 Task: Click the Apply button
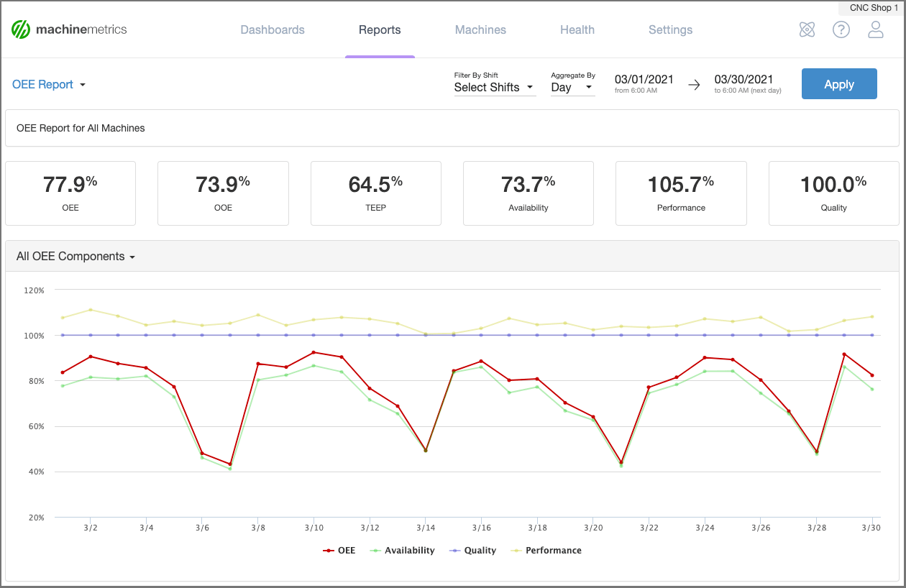(x=839, y=83)
